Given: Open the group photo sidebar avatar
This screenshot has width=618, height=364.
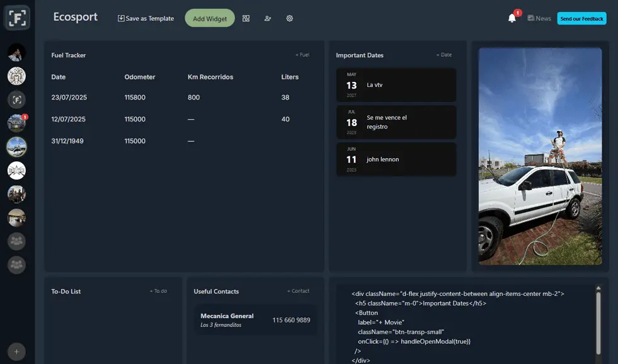Looking at the screenshot, I should tap(16, 194).
